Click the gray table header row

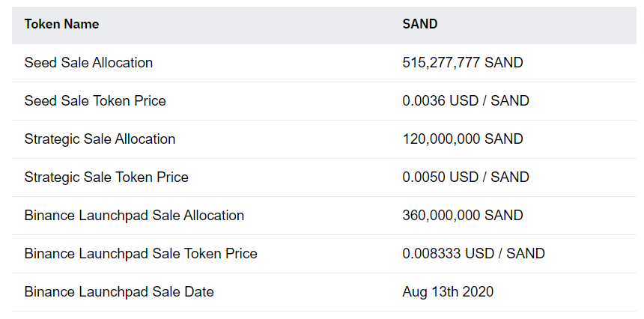324,25
